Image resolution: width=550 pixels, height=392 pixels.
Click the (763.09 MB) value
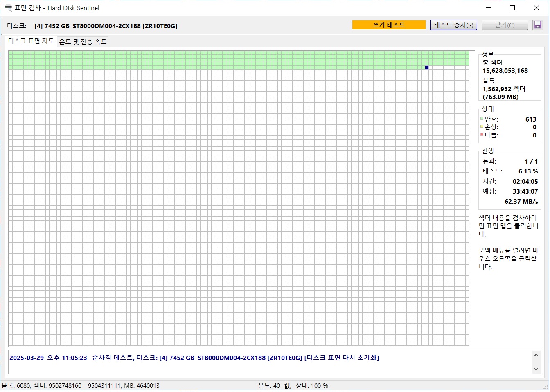pyautogui.click(x=500, y=97)
